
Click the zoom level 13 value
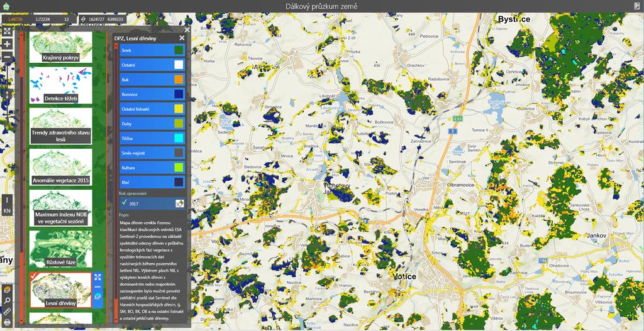click(66, 19)
